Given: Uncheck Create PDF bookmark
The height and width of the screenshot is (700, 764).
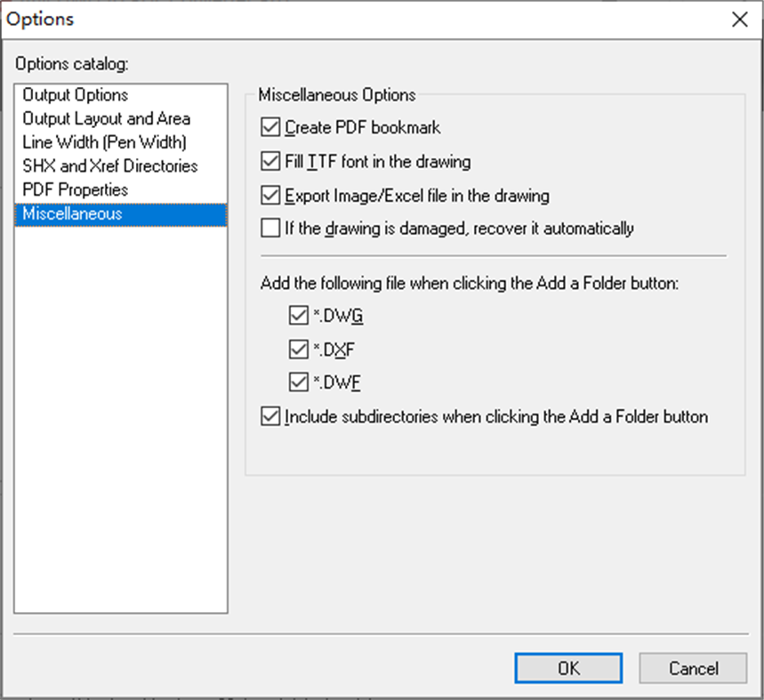Looking at the screenshot, I should point(270,127).
